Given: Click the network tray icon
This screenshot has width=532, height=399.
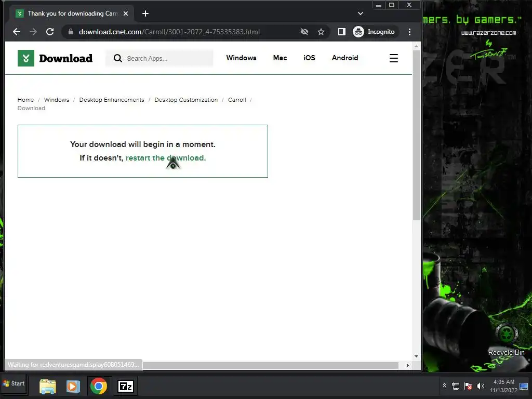Looking at the screenshot, I should (455, 386).
